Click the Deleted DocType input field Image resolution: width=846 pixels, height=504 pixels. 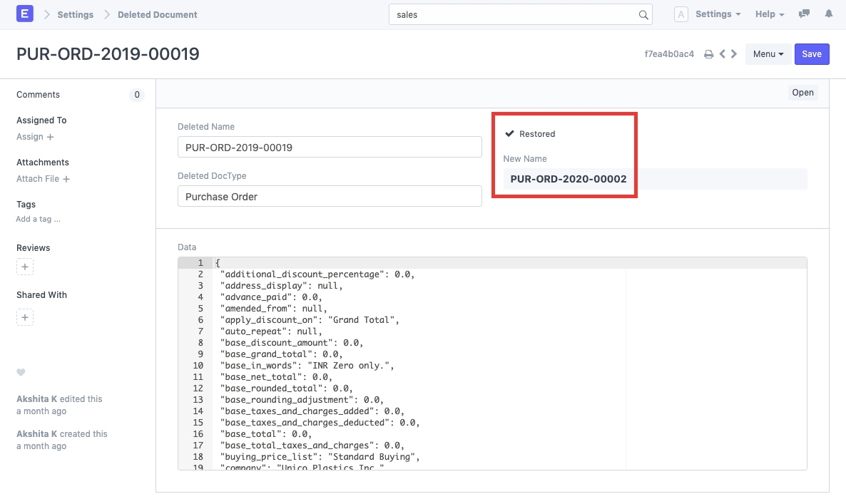[x=330, y=196]
